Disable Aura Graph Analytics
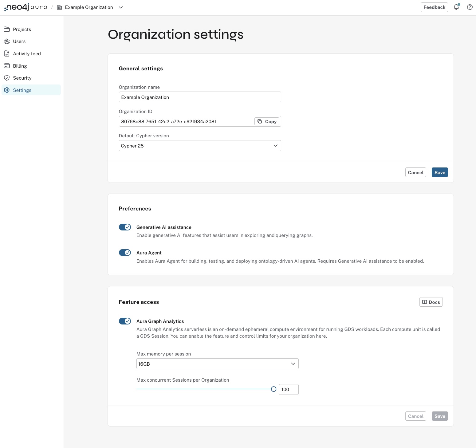 [x=125, y=321]
